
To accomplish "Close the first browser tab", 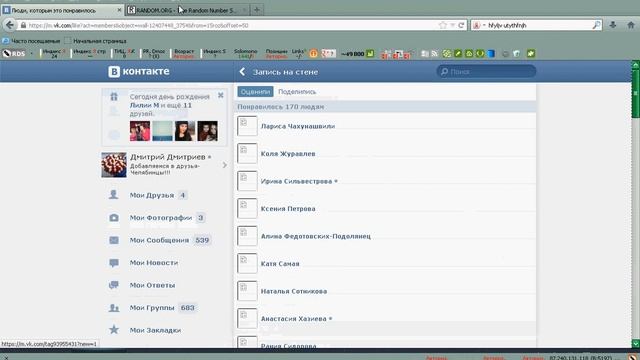I will coord(119,10).
